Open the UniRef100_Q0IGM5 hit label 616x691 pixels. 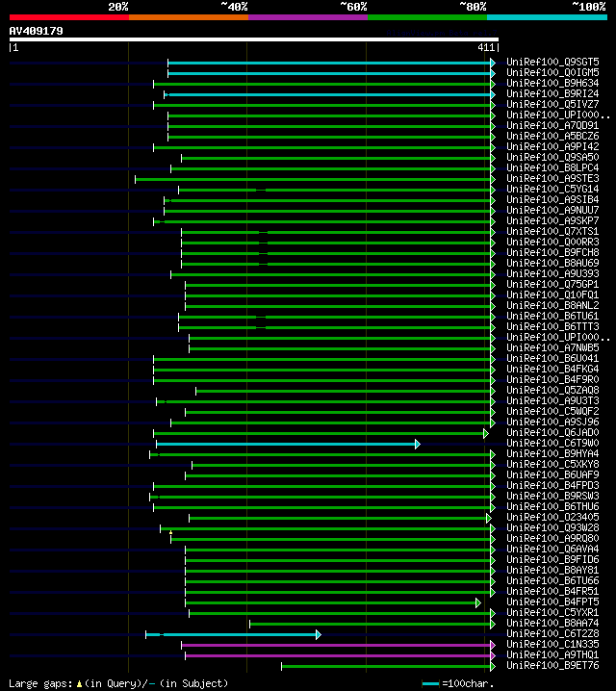pyautogui.click(x=552, y=73)
